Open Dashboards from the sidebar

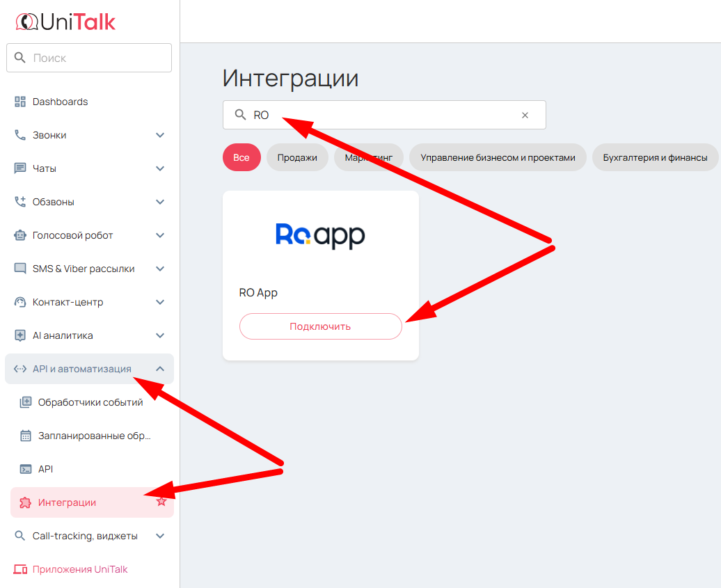coord(60,102)
